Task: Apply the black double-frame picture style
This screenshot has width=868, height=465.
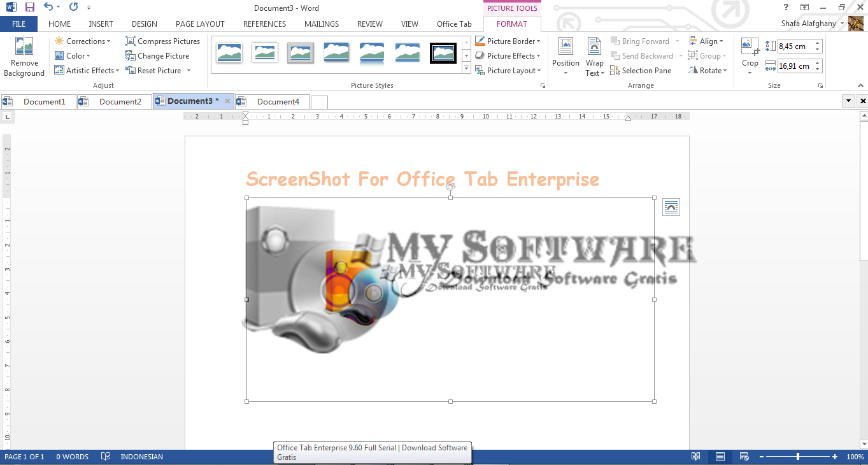Action: click(443, 53)
